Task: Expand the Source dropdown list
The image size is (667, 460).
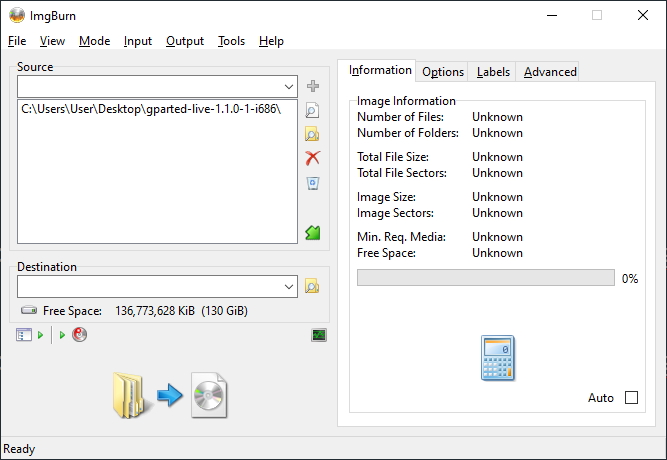Action: click(x=289, y=87)
